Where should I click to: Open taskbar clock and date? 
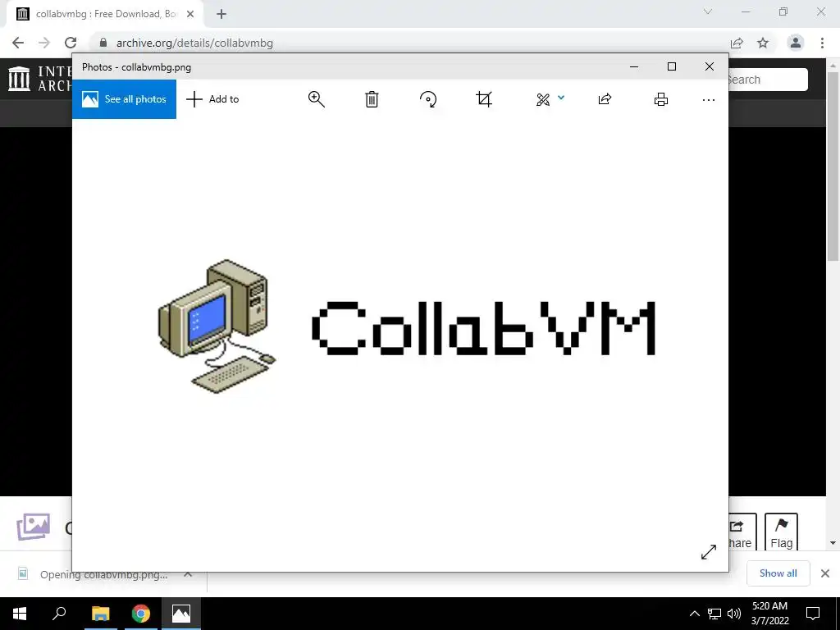click(x=769, y=614)
